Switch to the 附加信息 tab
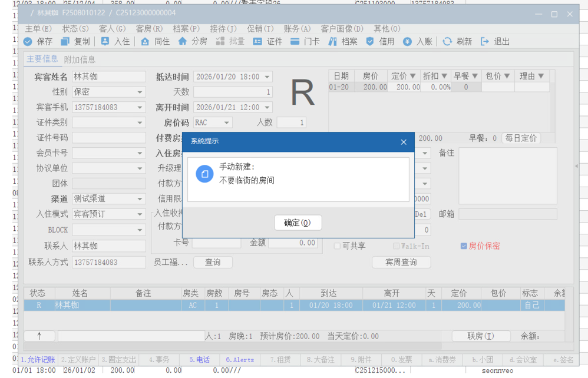 click(80, 59)
